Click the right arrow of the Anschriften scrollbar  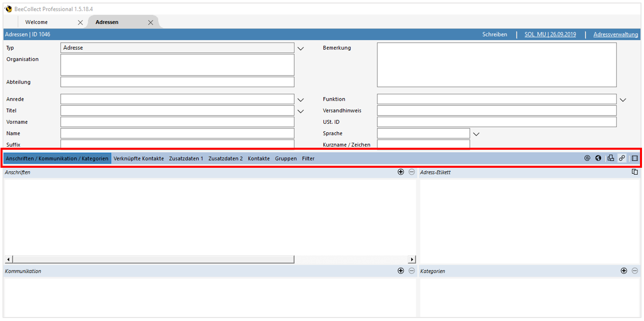point(412,259)
